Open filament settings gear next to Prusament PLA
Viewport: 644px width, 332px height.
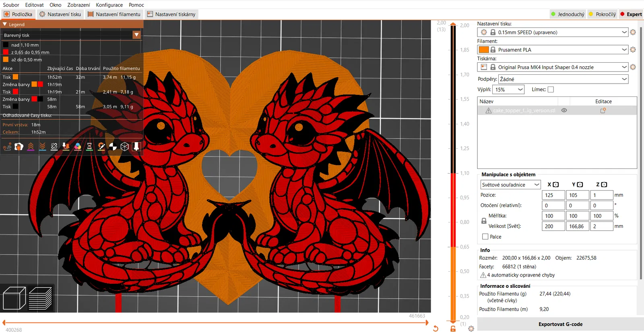[x=633, y=49]
